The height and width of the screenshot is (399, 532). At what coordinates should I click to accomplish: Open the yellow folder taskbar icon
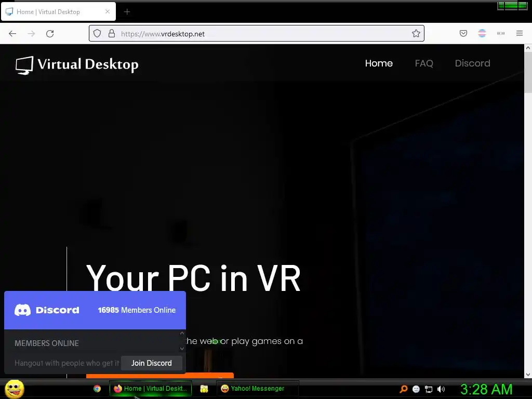(204, 389)
